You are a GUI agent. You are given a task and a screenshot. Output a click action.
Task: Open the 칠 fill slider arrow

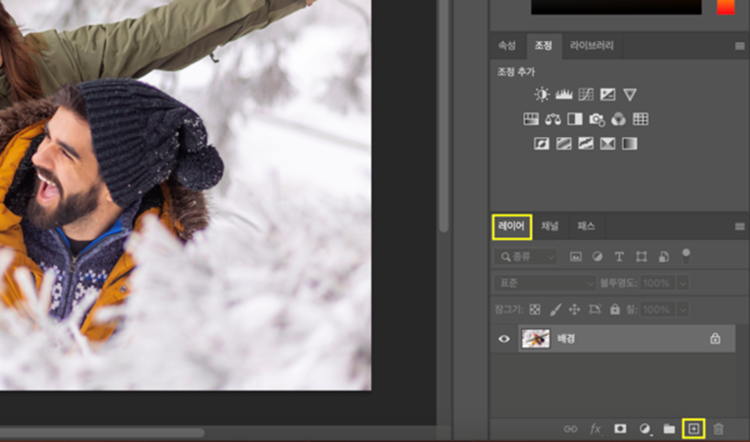[x=683, y=309]
